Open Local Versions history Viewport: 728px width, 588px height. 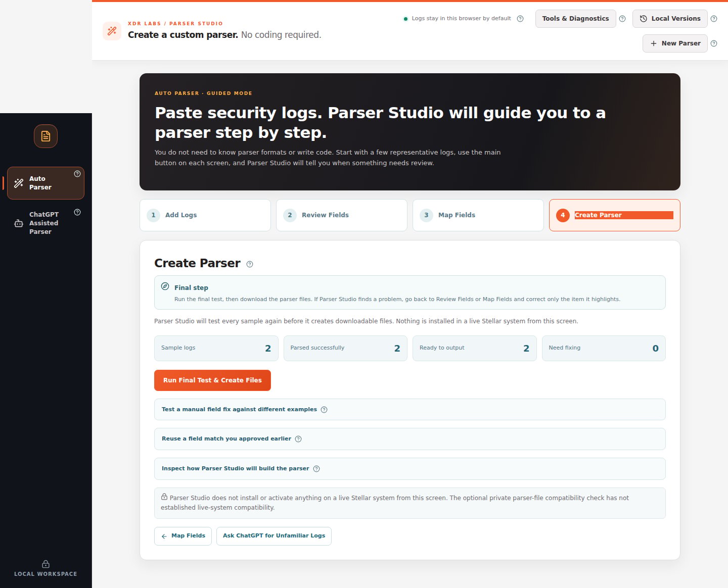670,19
